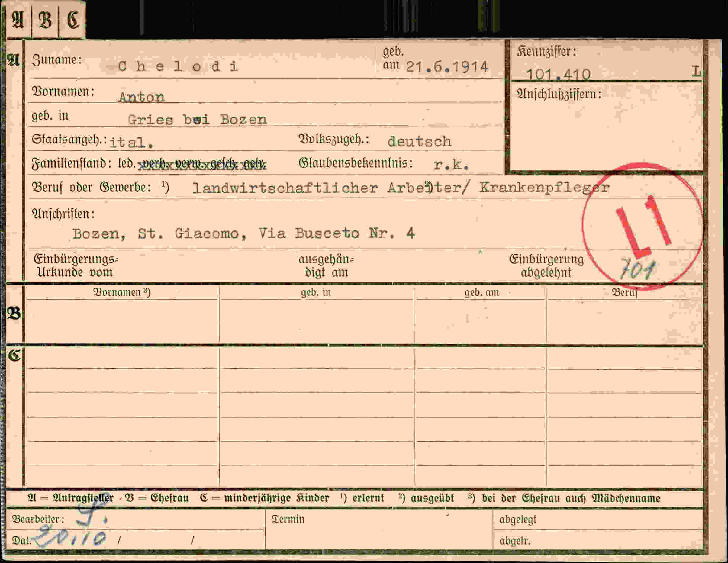This screenshot has height=563, width=728.
Task: Click the 'Vornamen 3)' column header
Action: [122, 292]
